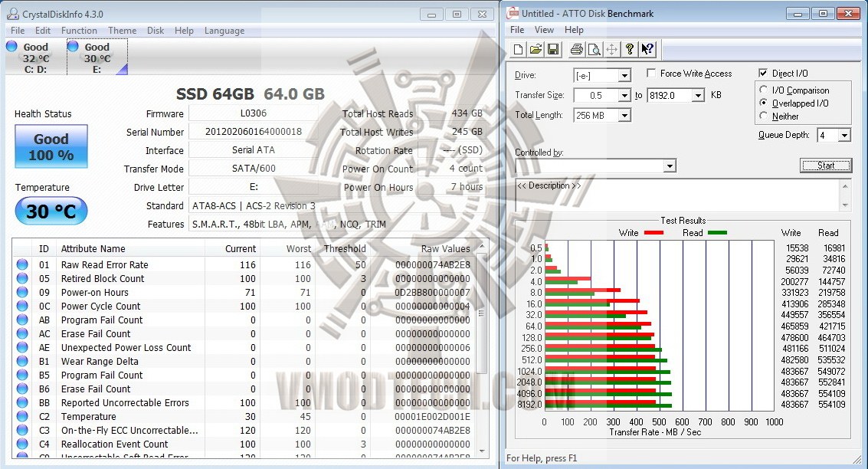Click the ATTO Disk Benchmark title icon
The height and width of the screenshot is (469, 868).
(x=513, y=13)
